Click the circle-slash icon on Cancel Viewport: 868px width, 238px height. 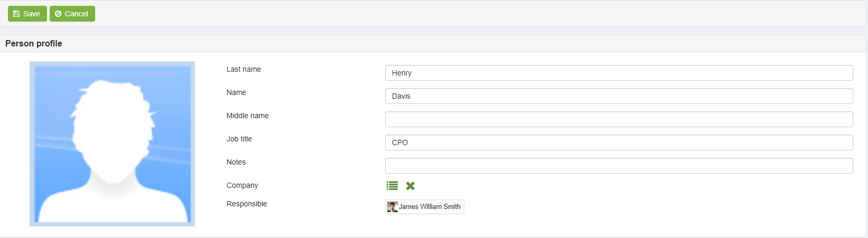[x=58, y=14]
